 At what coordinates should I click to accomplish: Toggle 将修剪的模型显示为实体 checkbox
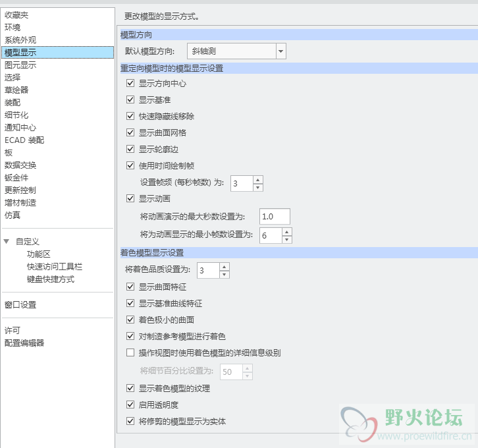tap(130, 421)
